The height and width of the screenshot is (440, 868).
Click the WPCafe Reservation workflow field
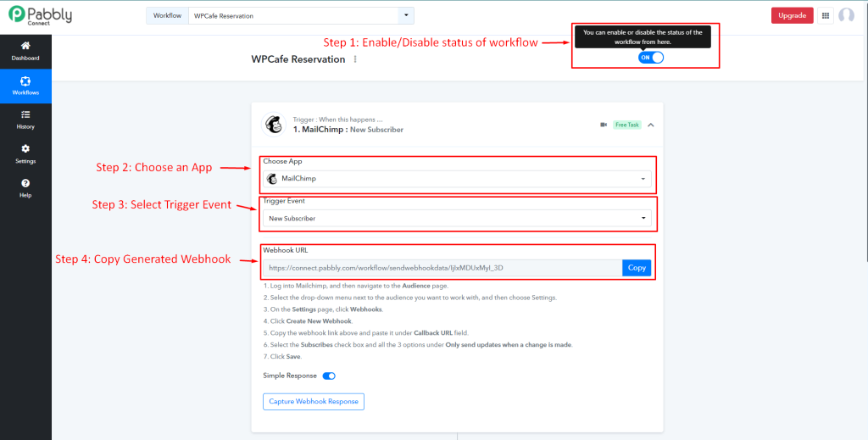(293, 16)
